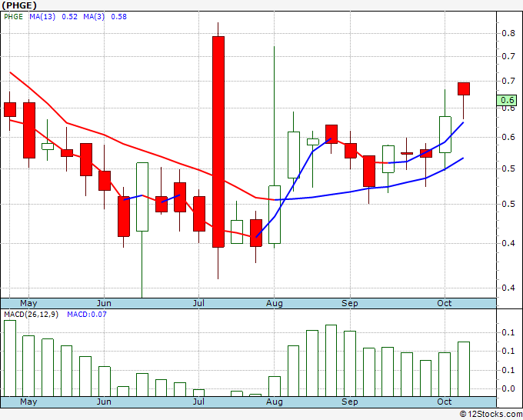523x420 pixels.
Task: Click the tall white mid-June candle body
Action: pos(142,197)
